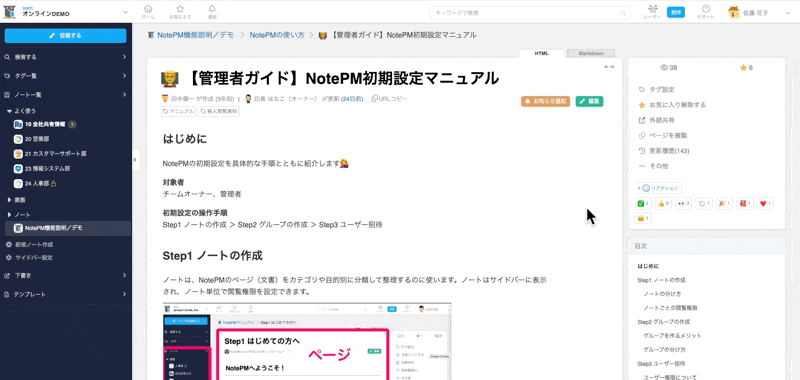Screen dimensions: 800x380
Task: Collapse よく使う folder group
Action: tap(21, 110)
